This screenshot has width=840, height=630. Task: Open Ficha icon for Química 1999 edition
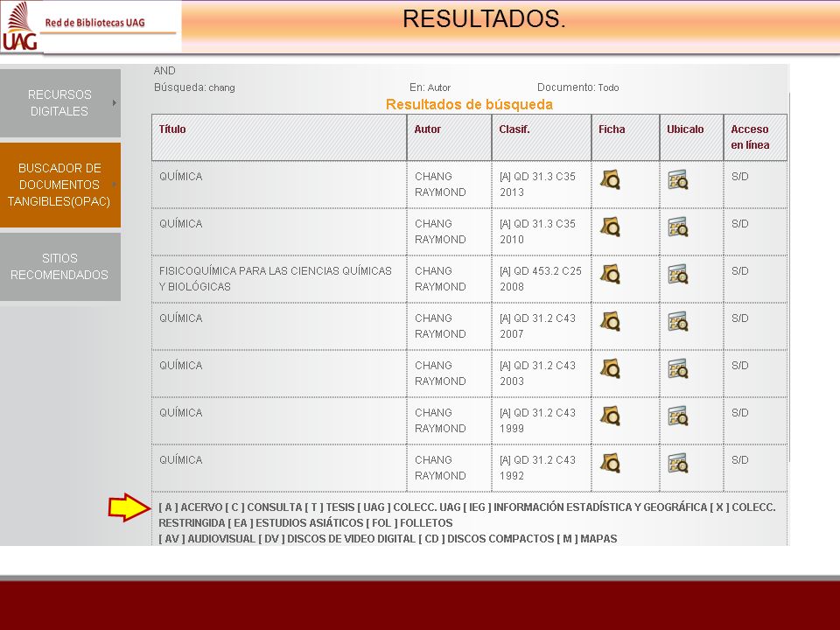pyautogui.click(x=610, y=416)
